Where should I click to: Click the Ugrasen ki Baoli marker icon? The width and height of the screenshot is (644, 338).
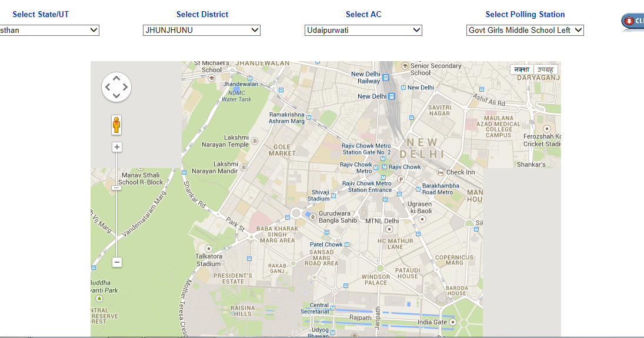pos(422,219)
